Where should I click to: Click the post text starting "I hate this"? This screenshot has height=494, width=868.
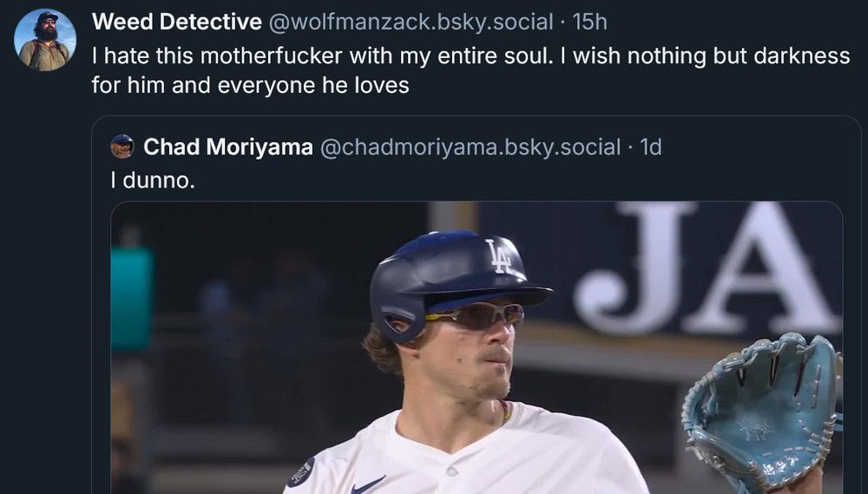pos(470,56)
